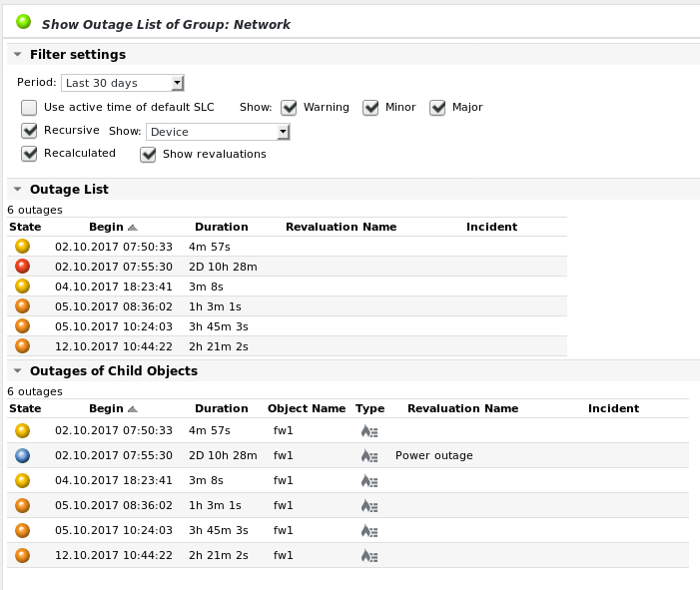
Task: Click the green status icon beside the page title
Action: pos(23,21)
